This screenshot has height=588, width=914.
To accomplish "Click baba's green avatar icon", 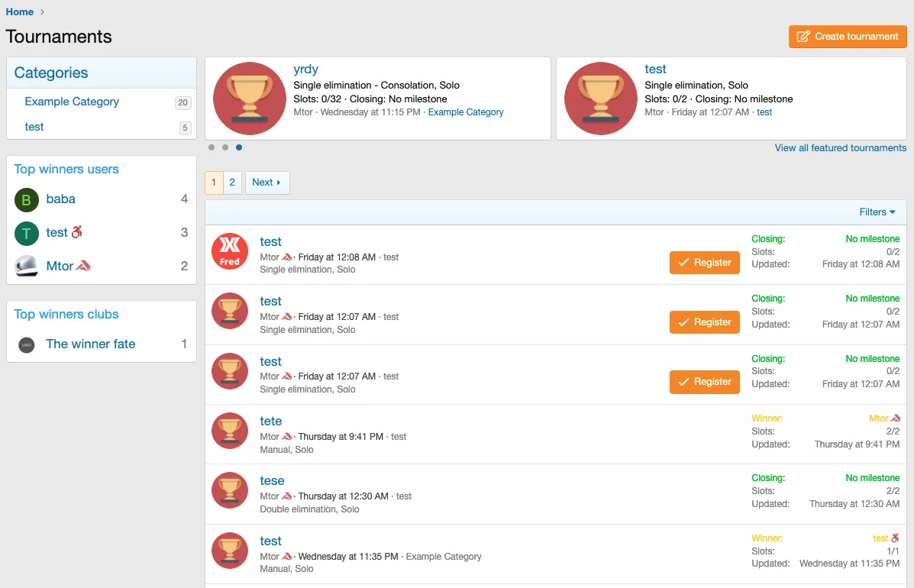I will point(27,200).
